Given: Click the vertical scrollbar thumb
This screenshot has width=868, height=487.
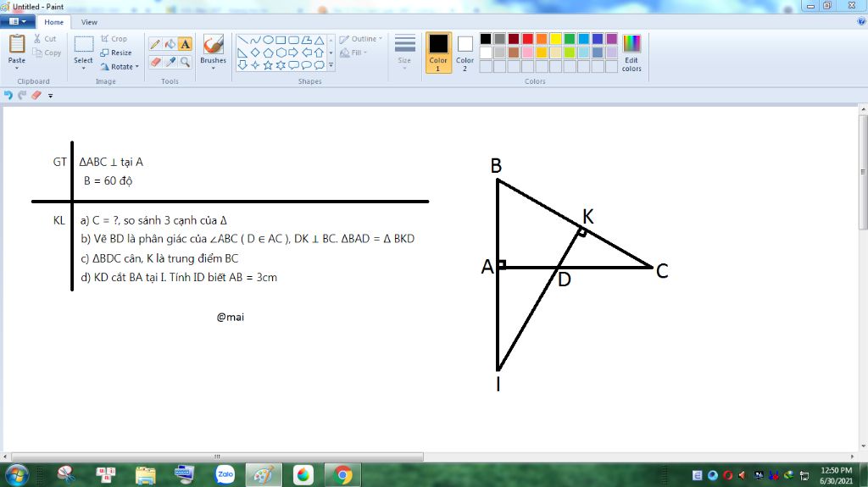Looking at the screenshot, I should 863,172.
